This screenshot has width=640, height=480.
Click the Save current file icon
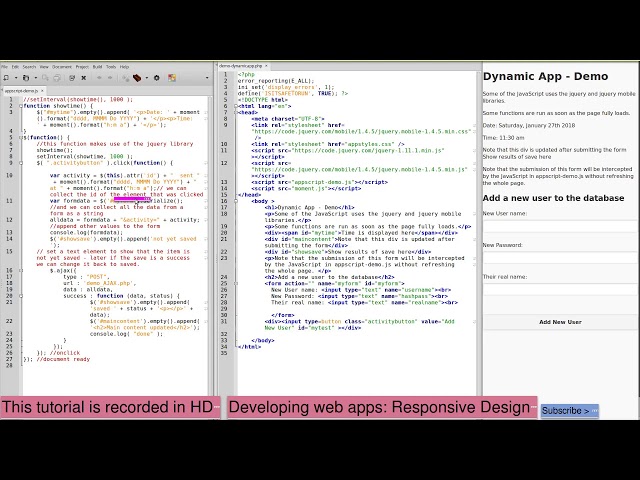coord(45,78)
